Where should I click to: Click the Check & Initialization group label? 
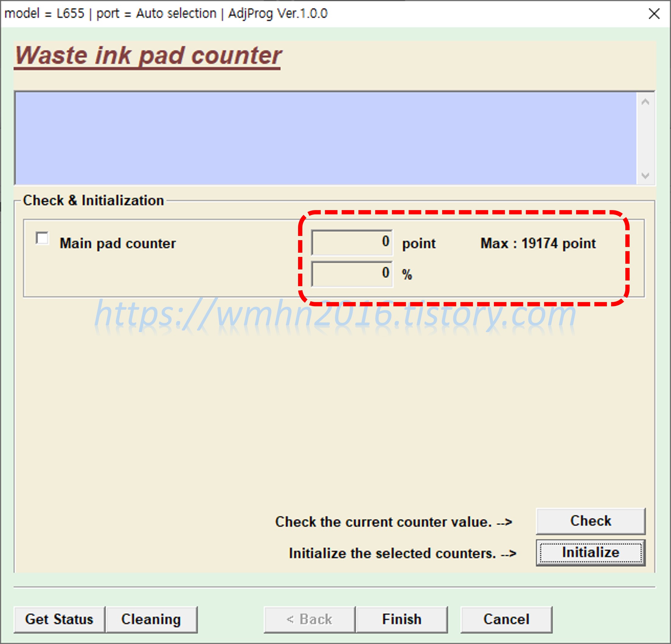click(x=93, y=200)
